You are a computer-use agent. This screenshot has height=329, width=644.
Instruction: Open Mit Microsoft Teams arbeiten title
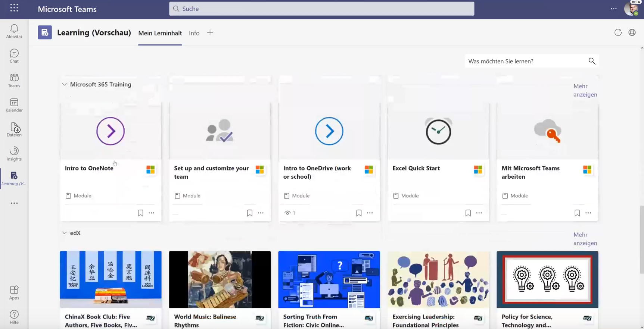(x=531, y=172)
